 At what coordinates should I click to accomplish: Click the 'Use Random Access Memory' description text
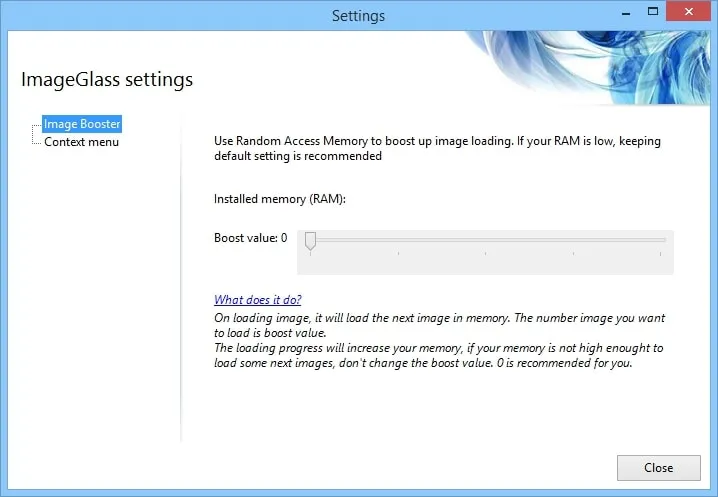[x=437, y=148]
